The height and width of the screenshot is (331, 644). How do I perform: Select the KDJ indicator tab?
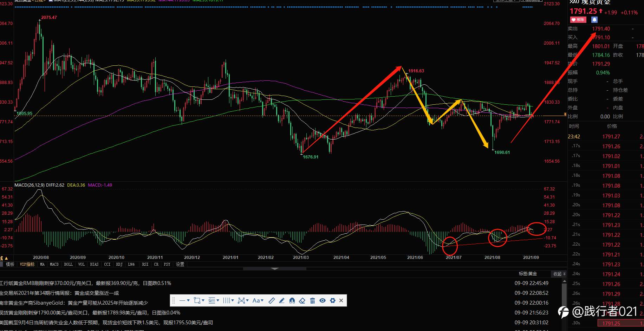[x=119, y=264]
